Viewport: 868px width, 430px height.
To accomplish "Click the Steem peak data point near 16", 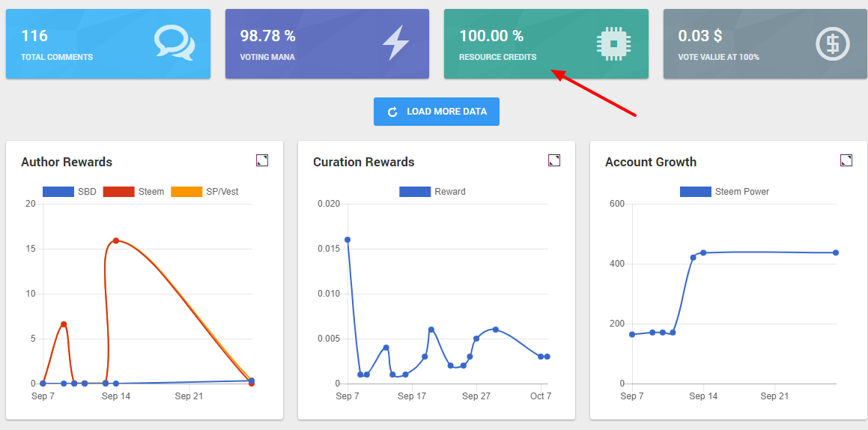I will point(116,240).
